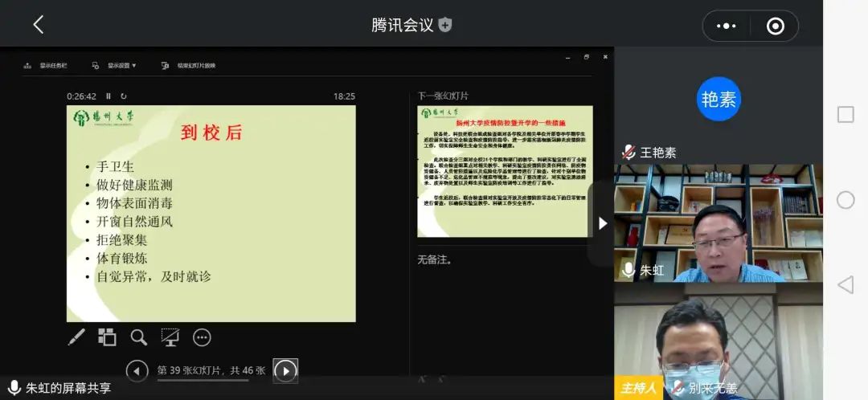868x400 pixels.
Task: Go to the previous slide
Action: coord(137,370)
